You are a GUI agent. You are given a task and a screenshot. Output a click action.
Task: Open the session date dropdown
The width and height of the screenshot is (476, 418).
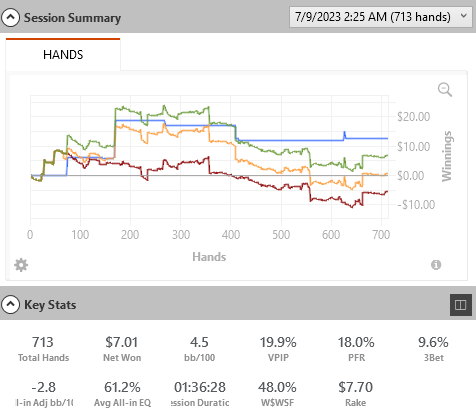click(x=381, y=17)
